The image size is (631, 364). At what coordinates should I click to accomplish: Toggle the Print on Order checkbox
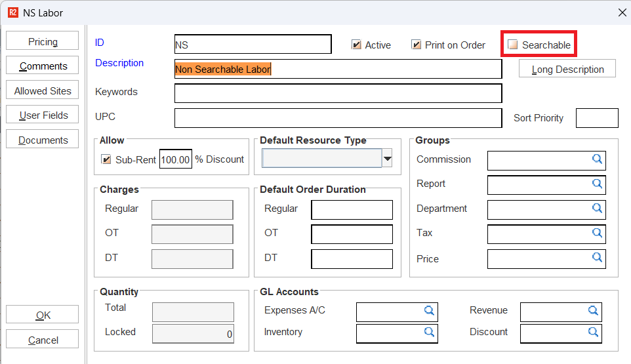[416, 45]
